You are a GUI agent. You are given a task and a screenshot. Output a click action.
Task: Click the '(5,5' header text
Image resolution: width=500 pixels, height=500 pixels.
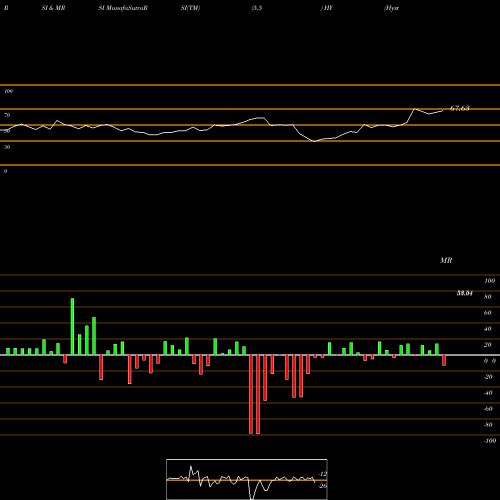coord(257,8)
